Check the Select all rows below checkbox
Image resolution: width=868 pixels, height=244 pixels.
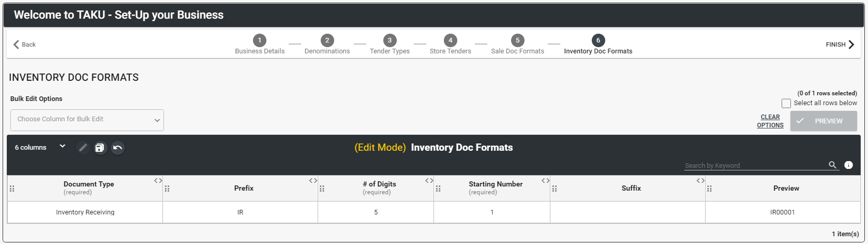point(786,103)
